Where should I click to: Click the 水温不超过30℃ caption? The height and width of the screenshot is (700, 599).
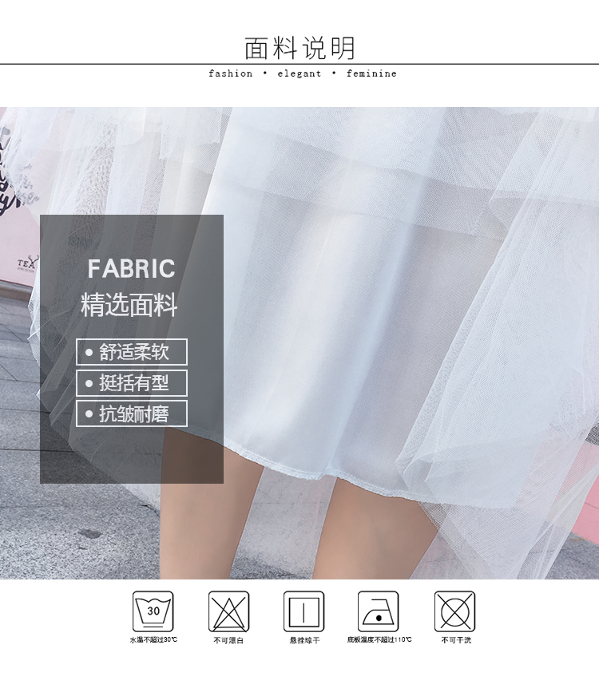click(x=153, y=640)
